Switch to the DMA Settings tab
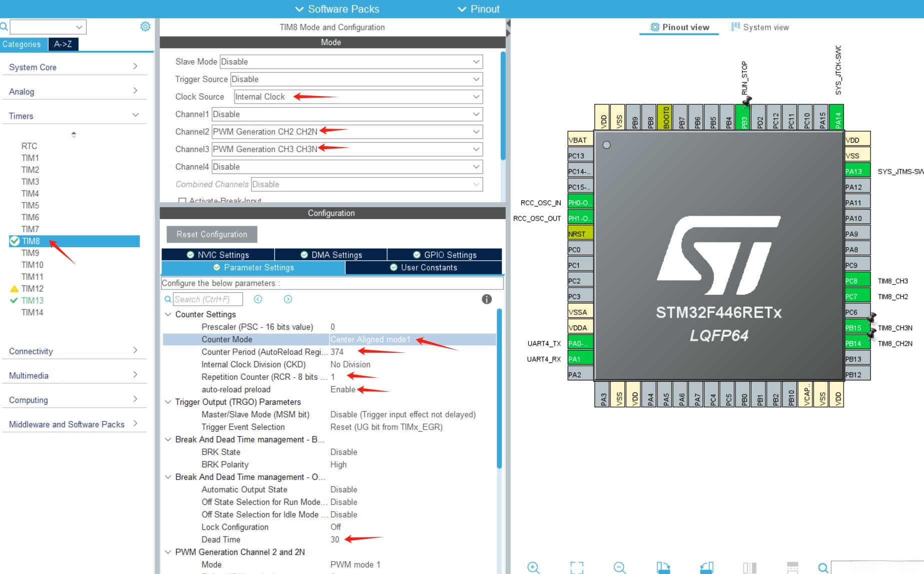Image resolution: width=924 pixels, height=574 pixels. click(x=331, y=255)
